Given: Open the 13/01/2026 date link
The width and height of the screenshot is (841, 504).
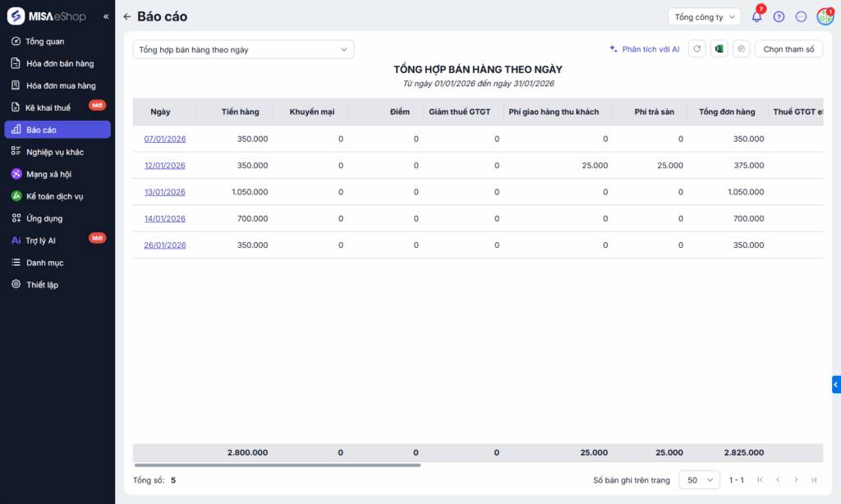Looking at the screenshot, I should (x=165, y=192).
